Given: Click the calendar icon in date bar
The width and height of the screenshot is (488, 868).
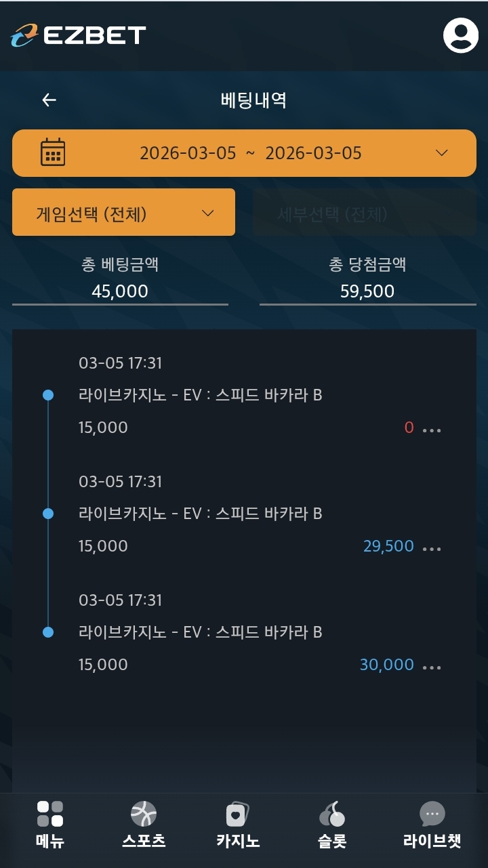Looking at the screenshot, I should (x=53, y=152).
